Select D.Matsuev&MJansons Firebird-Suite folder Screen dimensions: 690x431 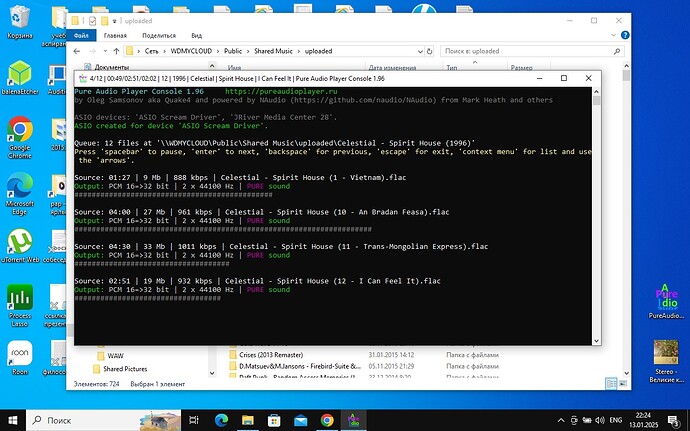point(299,366)
